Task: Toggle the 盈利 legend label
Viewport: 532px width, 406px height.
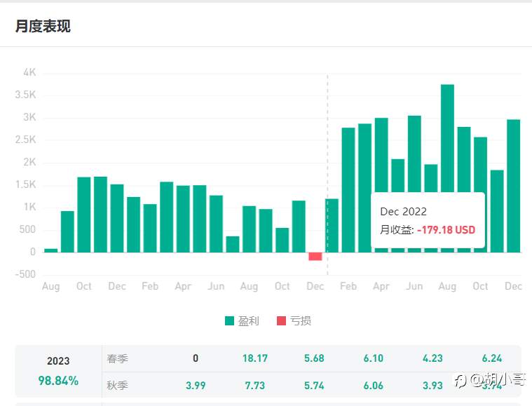Action: coord(248,320)
